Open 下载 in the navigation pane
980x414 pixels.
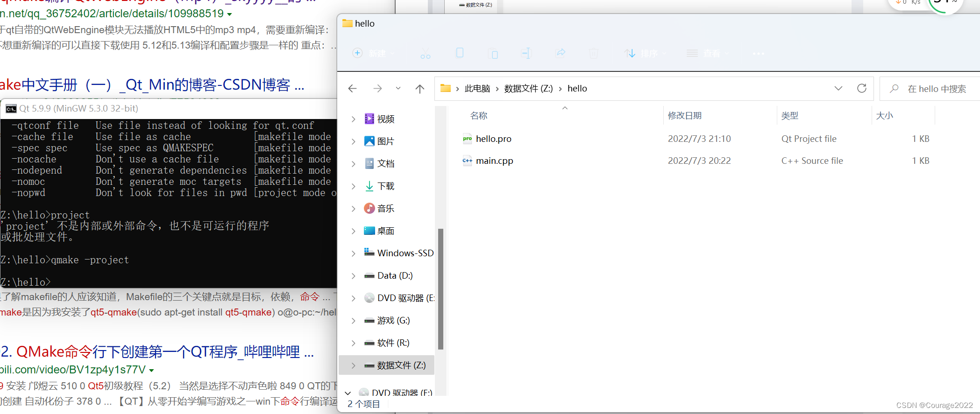tap(385, 186)
